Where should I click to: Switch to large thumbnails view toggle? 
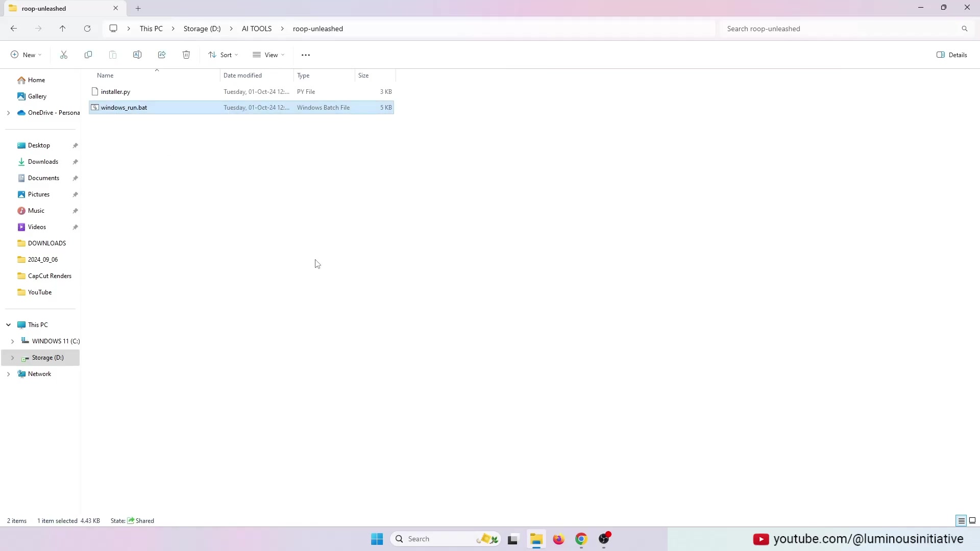pos(972,520)
